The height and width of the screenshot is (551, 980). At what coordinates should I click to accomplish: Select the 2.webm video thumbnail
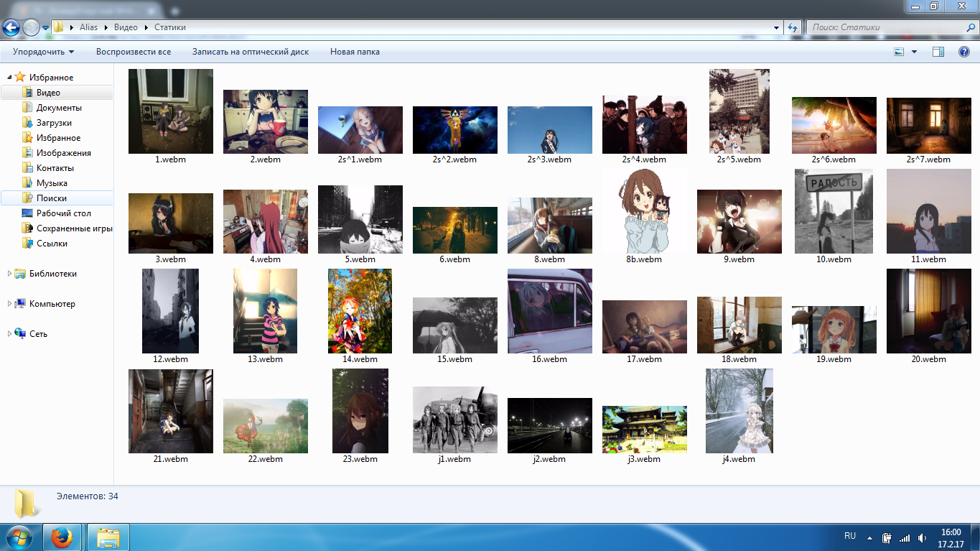tap(266, 121)
